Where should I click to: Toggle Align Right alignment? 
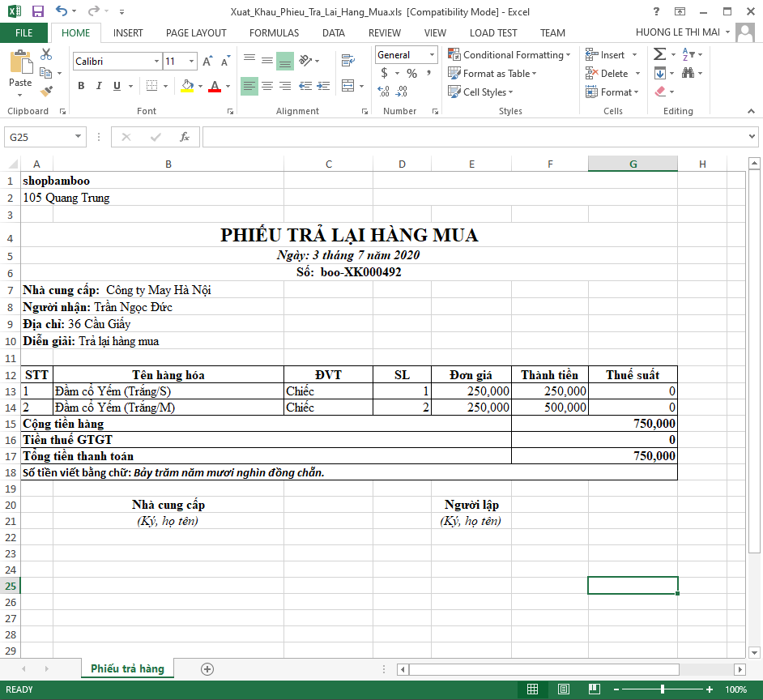(285, 86)
